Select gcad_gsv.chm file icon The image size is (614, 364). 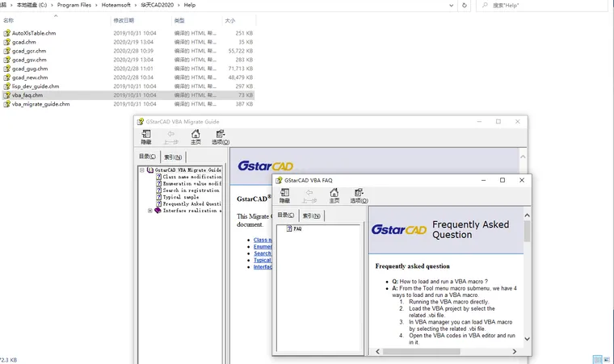click(x=6, y=60)
